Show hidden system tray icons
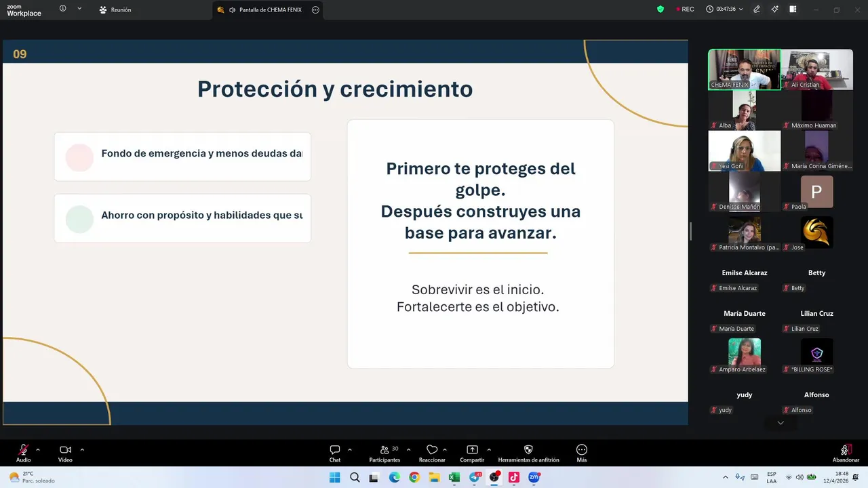 pyautogui.click(x=726, y=477)
